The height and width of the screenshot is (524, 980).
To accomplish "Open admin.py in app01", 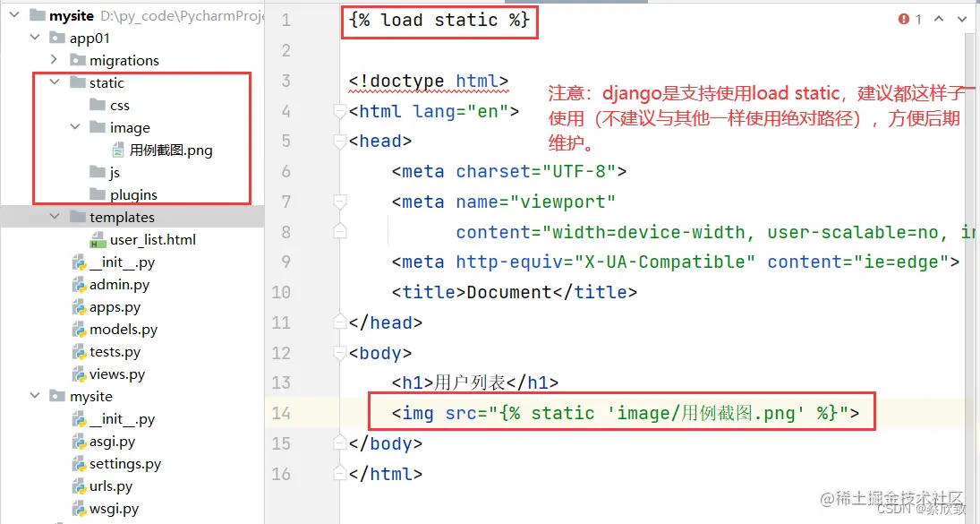I will coord(119,285).
